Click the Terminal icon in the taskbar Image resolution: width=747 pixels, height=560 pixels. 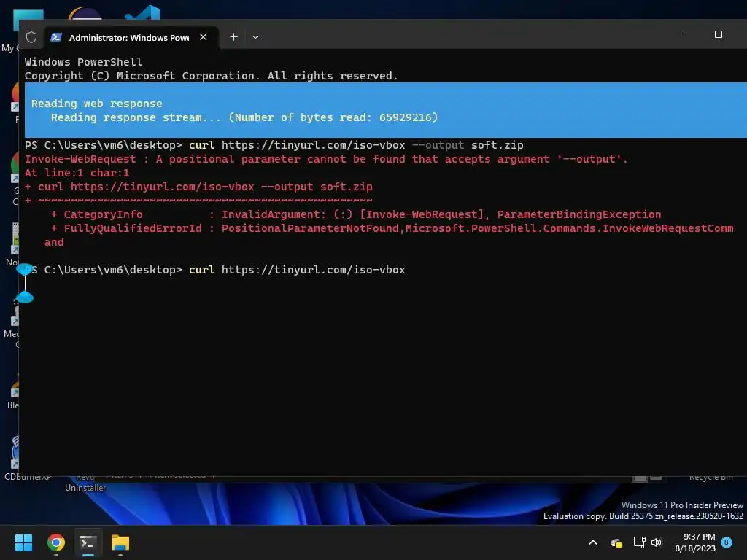coord(88,542)
